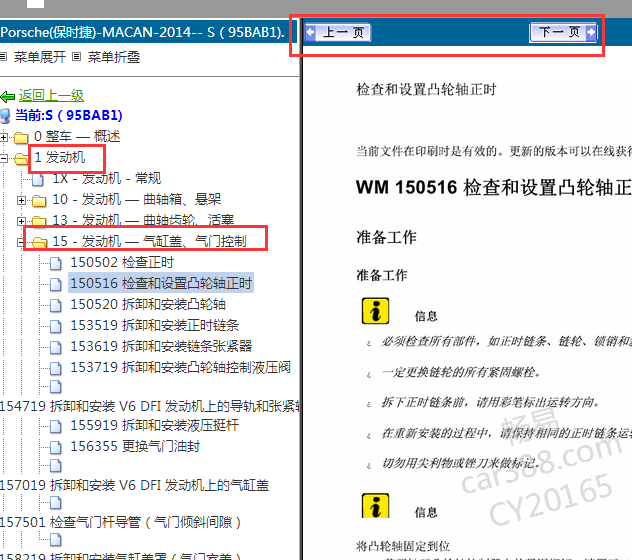This screenshot has width=632, height=560.
Task: Click page icon of 156355 item
Action: pos(56,447)
